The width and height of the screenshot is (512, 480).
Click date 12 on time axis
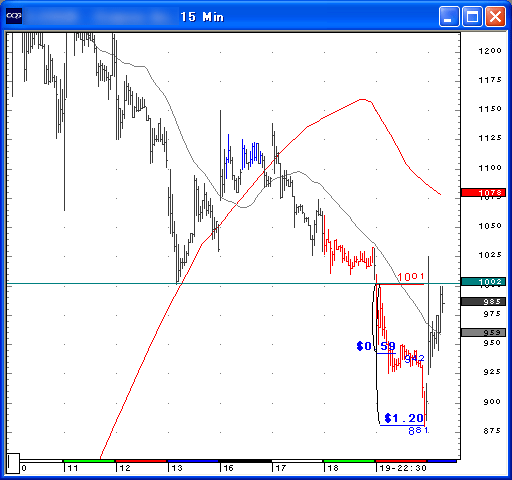pos(125,468)
